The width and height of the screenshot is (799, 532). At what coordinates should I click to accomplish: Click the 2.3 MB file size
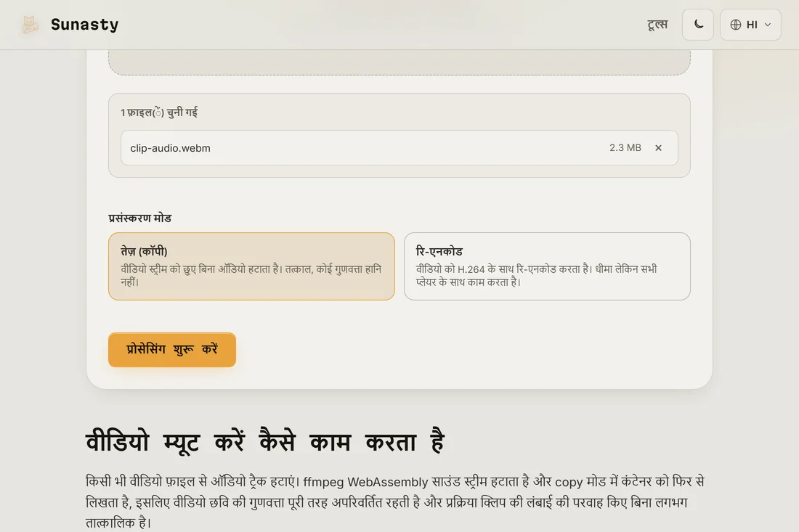pos(625,147)
